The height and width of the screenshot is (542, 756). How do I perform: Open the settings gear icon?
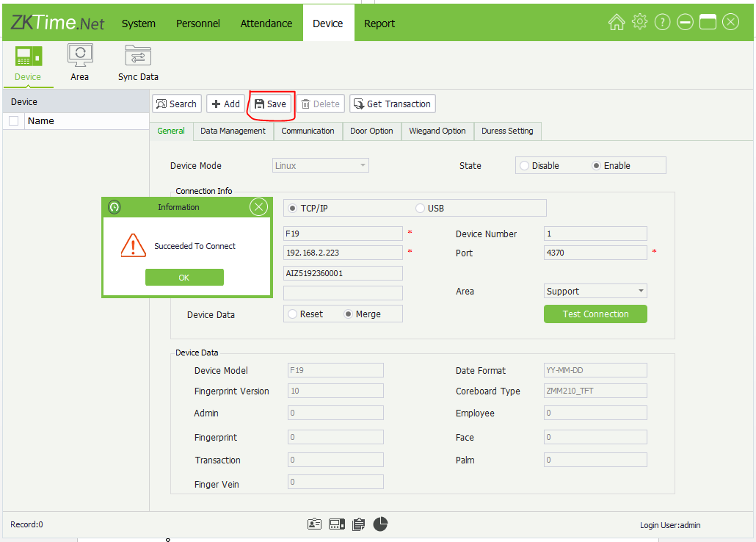pyautogui.click(x=639, y=22)
